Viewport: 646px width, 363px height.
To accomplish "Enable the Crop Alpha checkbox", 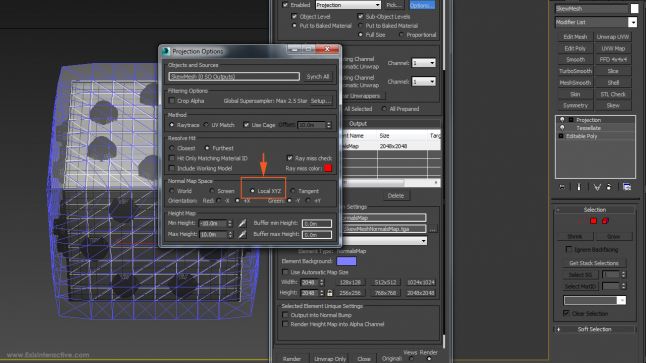I will (172, 101).
